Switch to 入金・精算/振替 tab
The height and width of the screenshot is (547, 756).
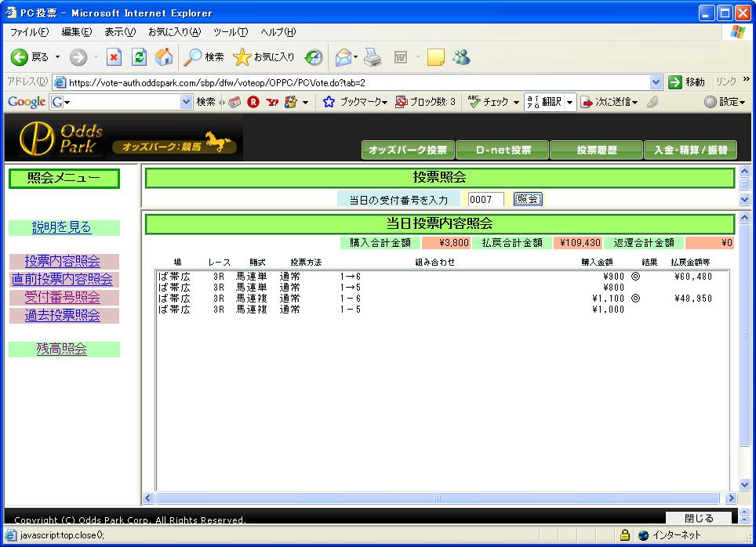point(690,150)
